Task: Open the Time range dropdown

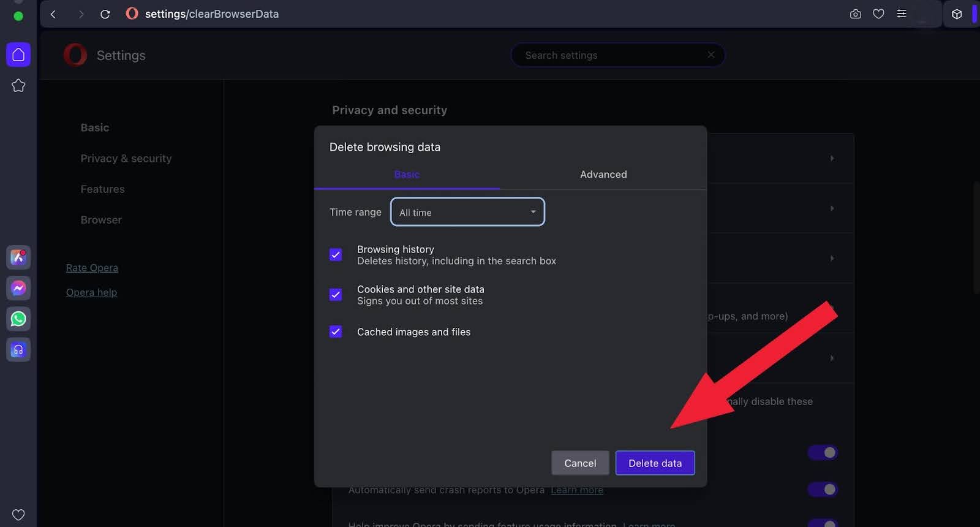Action: click(x=467, y=212)
